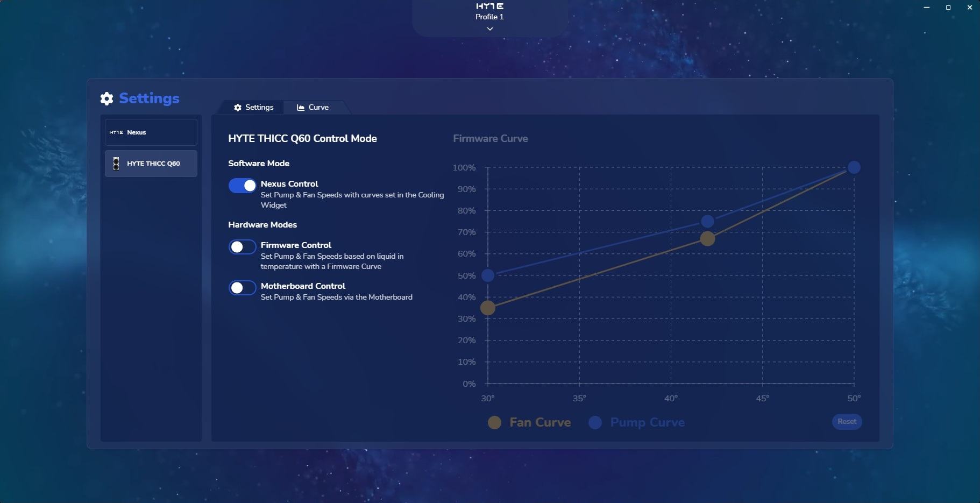Click the 0% label on the chart axis
Screen dimensions: 980x503
[x=469, y=384]
